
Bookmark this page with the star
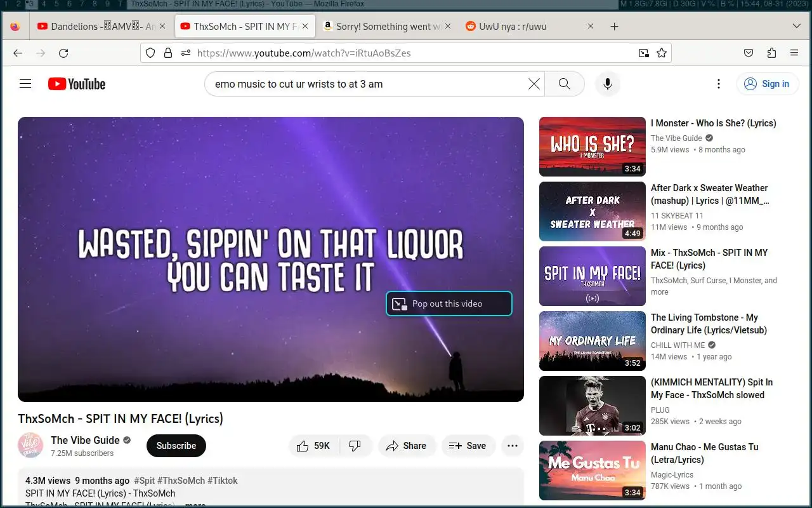tap(662, 53)
